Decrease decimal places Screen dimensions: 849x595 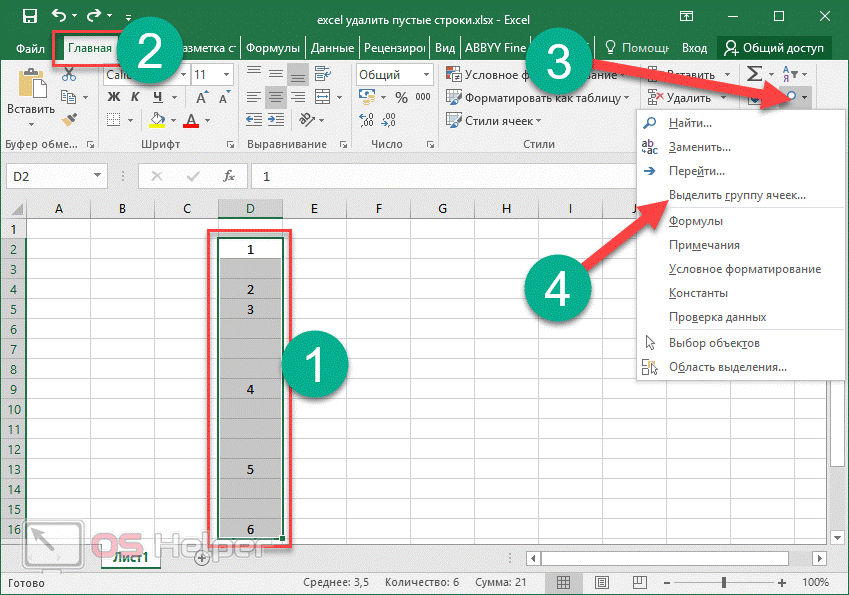pyautogui.click(x=388, y=120)
